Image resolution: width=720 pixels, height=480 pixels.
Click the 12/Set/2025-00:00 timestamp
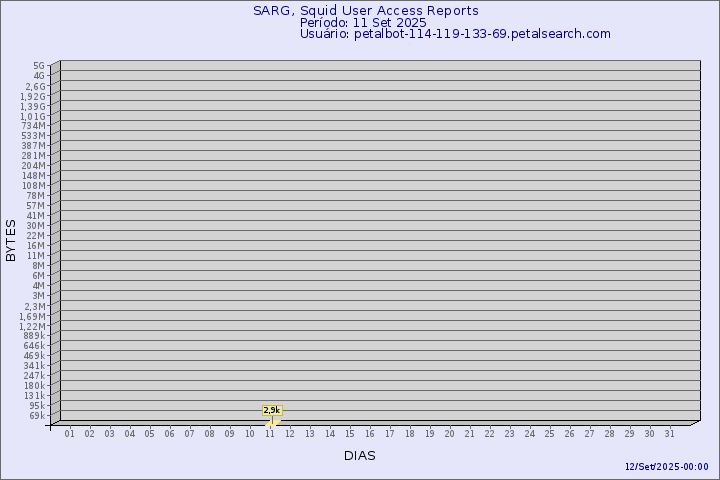click(x=666, y=467)
